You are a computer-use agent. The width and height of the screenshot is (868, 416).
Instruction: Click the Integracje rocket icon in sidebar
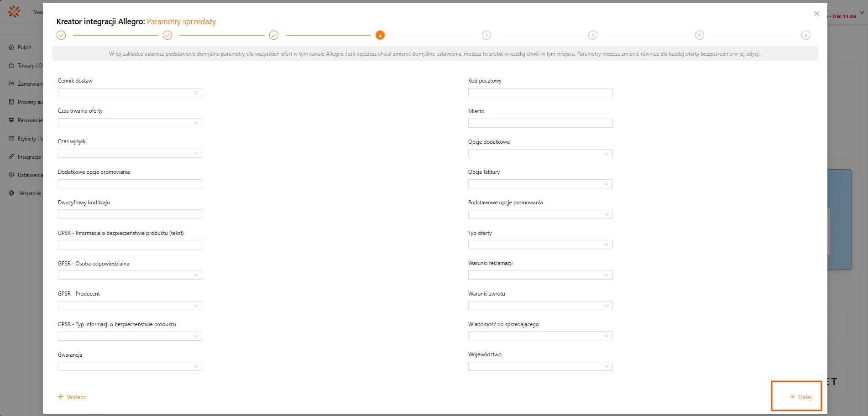(x=11, y=156)
